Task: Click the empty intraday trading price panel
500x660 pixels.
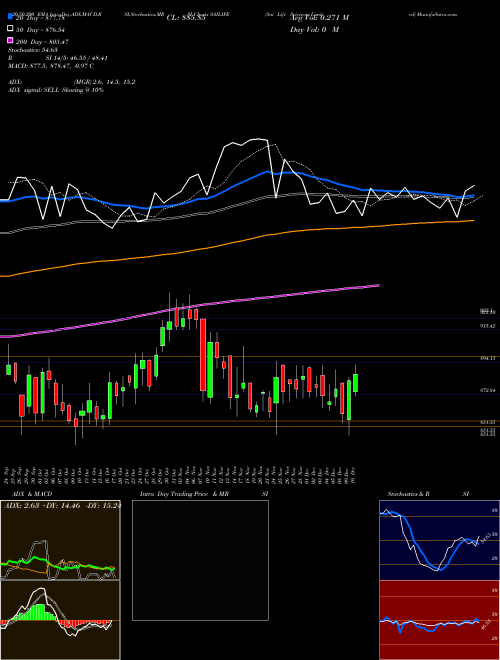Action: pyautogui.click(x=200, y=560)
